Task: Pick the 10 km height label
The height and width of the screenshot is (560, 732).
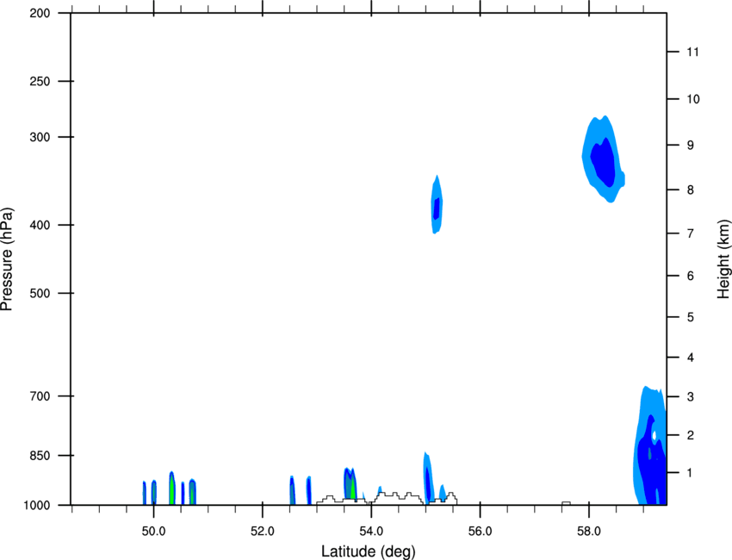Action: (x=693, y=99)
